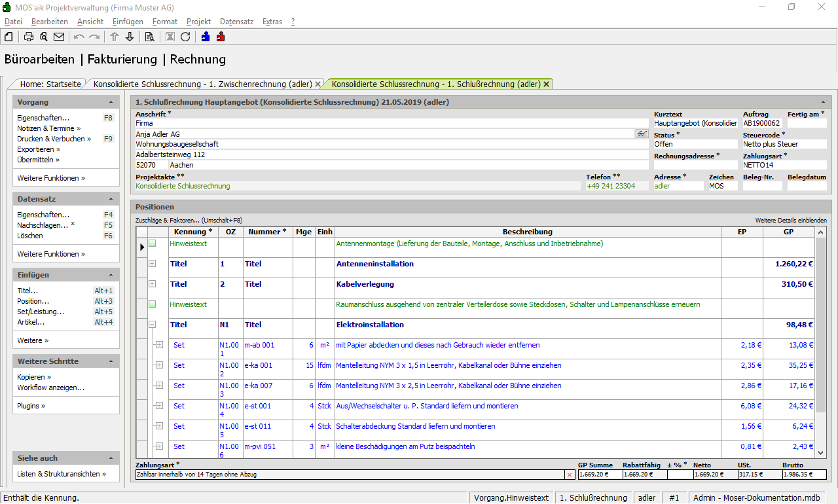Click the refresh circular arrow icon
Screen dimensions: 838x504
(x=185, y=37)
